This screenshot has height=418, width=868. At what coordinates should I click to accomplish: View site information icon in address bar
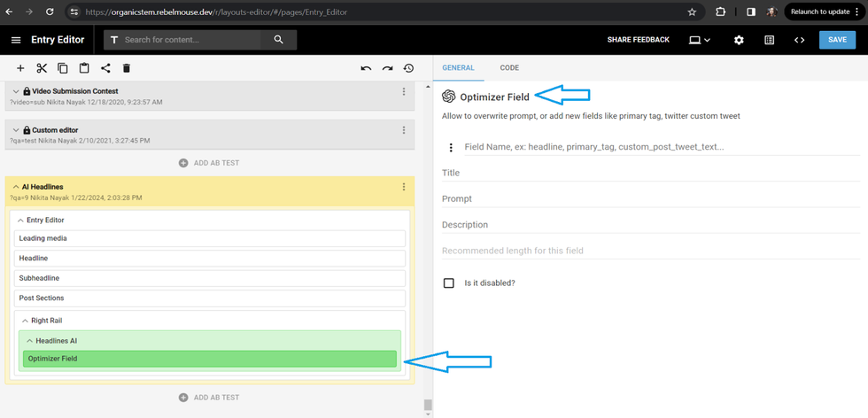[74, 12]
